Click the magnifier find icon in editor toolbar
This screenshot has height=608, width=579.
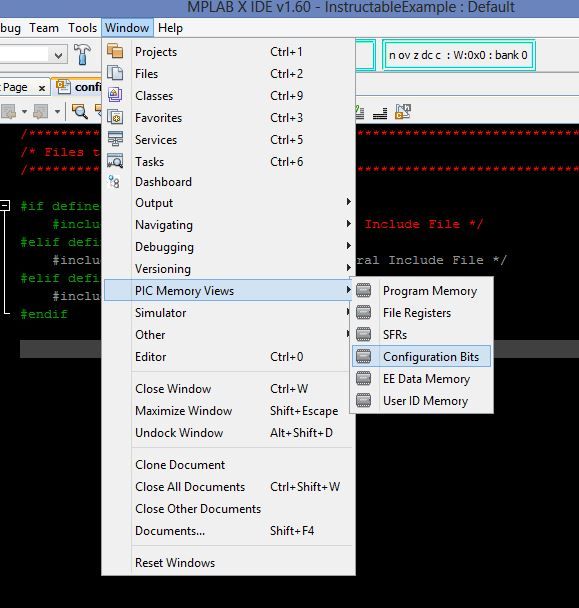80,112
